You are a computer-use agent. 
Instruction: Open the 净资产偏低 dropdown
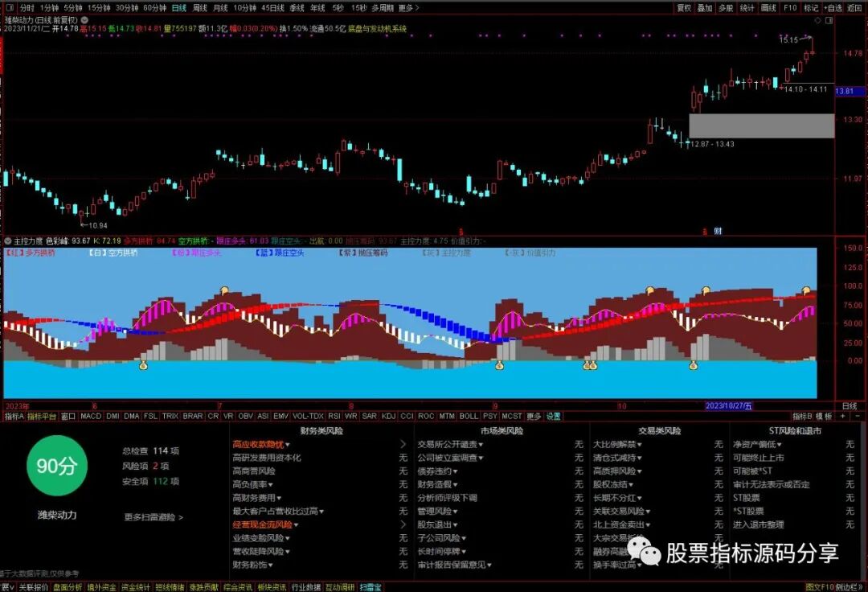tap(757, 444)
